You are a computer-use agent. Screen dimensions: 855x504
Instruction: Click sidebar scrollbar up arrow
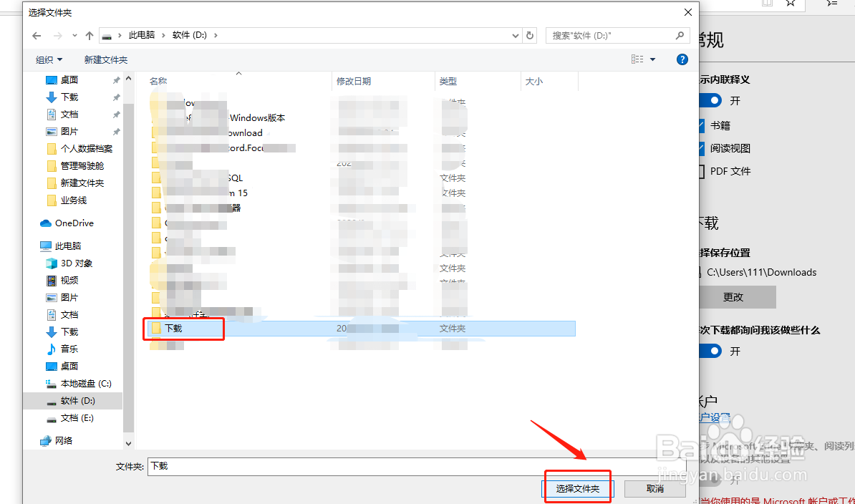click(129, 79)
